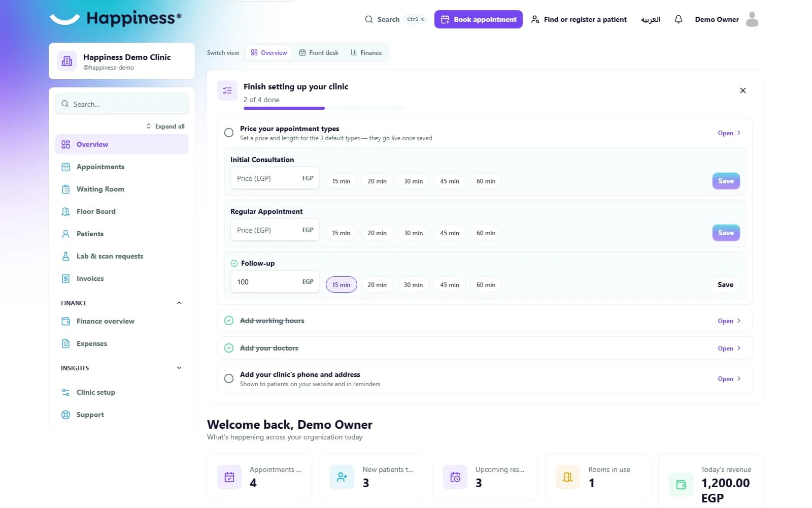Click the setup progress bar
812x508 pixels.
(325, 108)
